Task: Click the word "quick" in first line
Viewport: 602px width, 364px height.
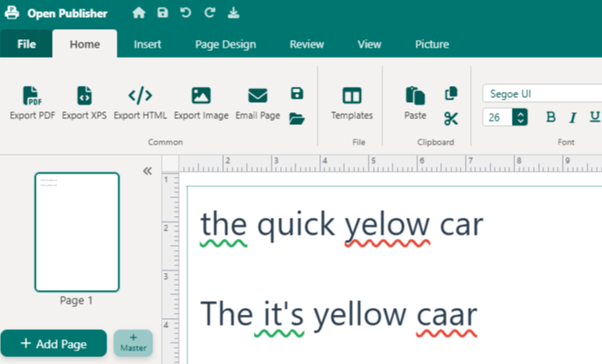Action: (295, 225)
